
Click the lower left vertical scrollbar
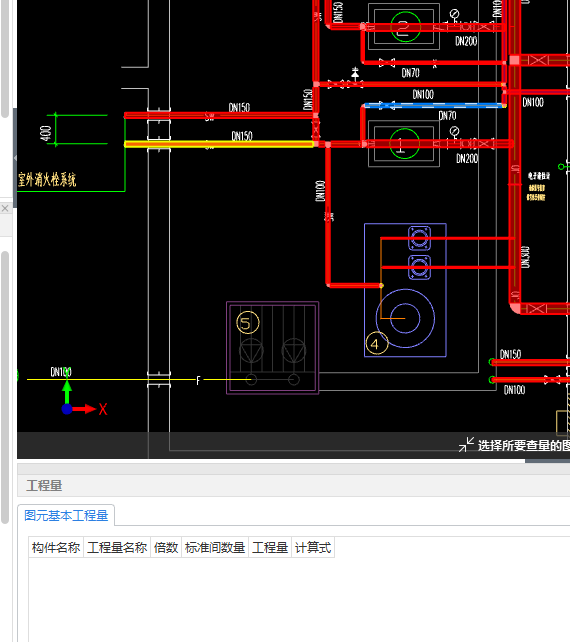click(5, 387)
